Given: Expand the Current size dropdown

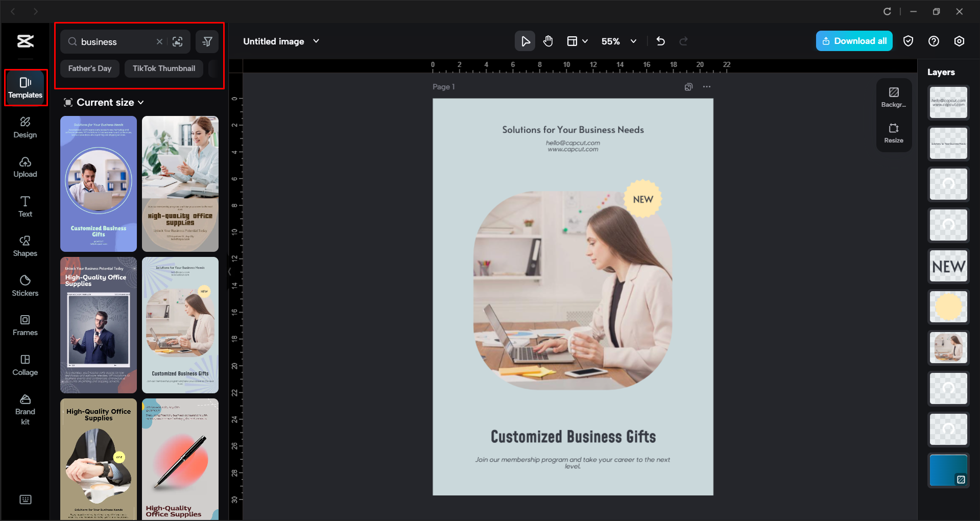Looking at the screenshot, I should click(x=104, y=102).
